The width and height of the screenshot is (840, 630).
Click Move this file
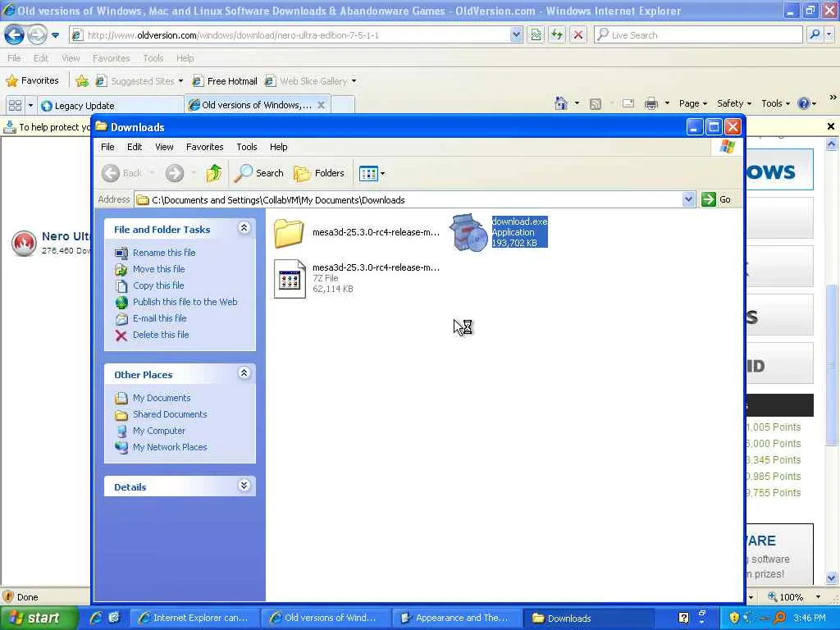click(x=158, y=269)
